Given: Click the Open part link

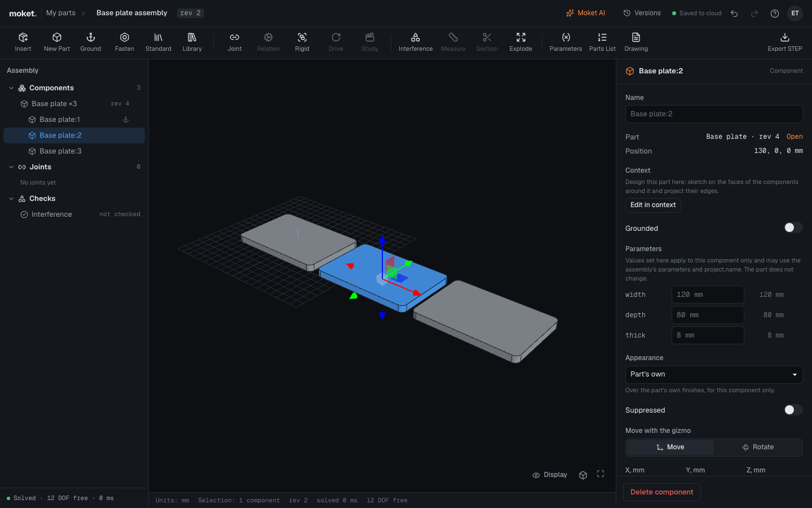Looking at the screenshot, I should point(795,137).
